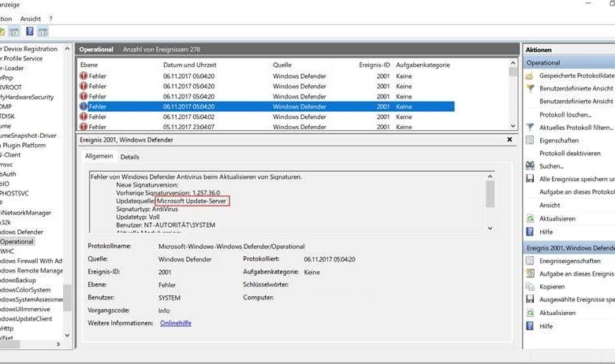Click the Help toolbar icon
This screenshot has height=364, width=615.
coord(30,32)
